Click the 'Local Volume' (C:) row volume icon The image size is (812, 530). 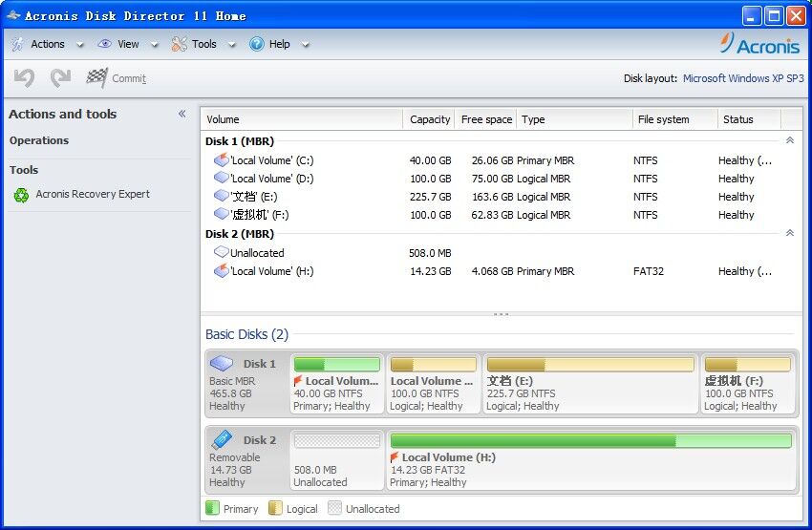pyautogui.click(x=221, y=159)
